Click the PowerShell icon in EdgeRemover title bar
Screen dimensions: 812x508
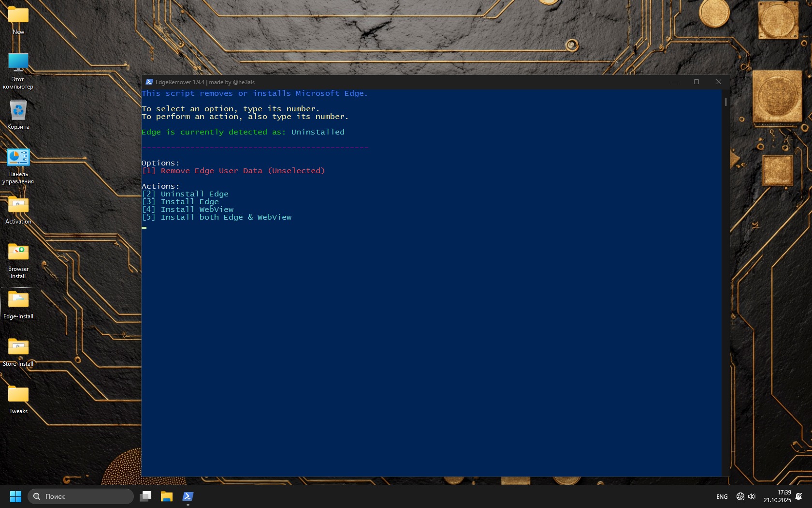point(149,82)
